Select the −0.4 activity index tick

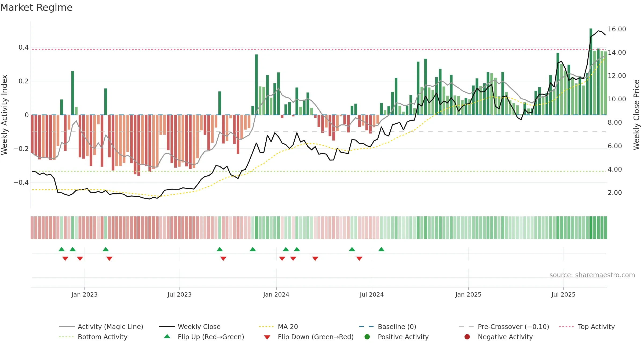pos(21,183)
